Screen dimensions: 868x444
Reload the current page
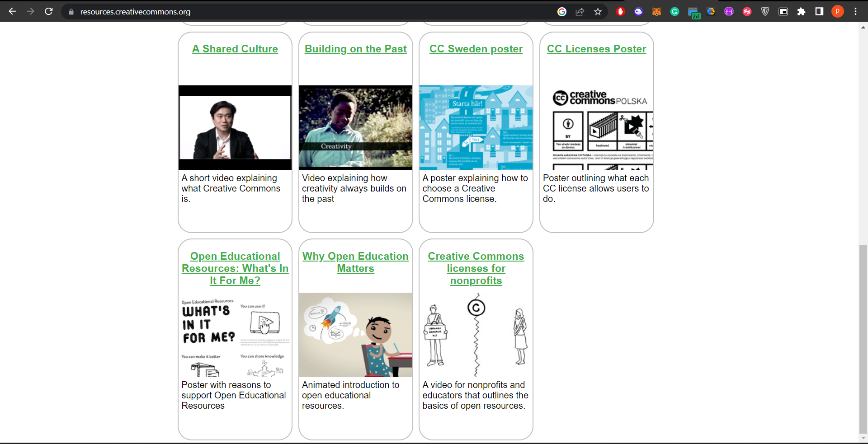click(49, 11)
